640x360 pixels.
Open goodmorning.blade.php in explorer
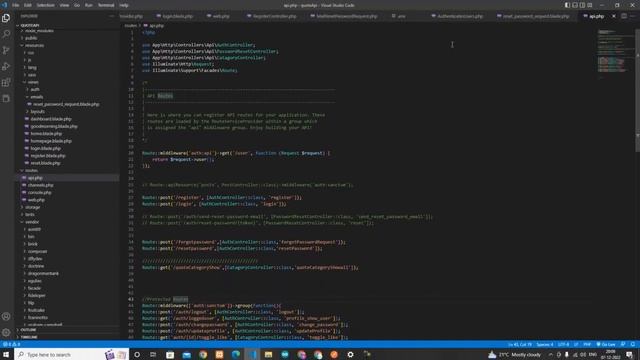click(53, 126)
